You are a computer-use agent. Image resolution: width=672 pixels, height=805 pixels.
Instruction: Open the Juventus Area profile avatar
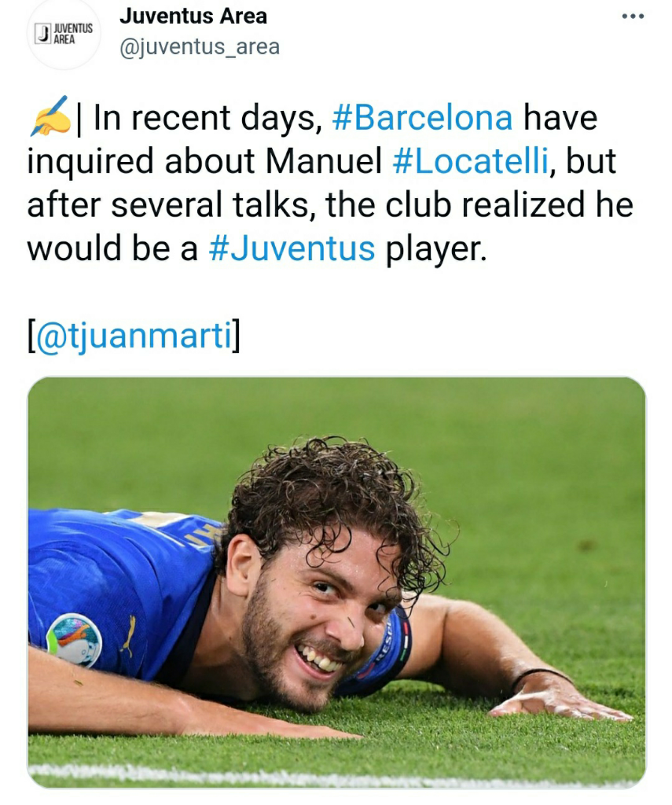[x=63, y=33]
